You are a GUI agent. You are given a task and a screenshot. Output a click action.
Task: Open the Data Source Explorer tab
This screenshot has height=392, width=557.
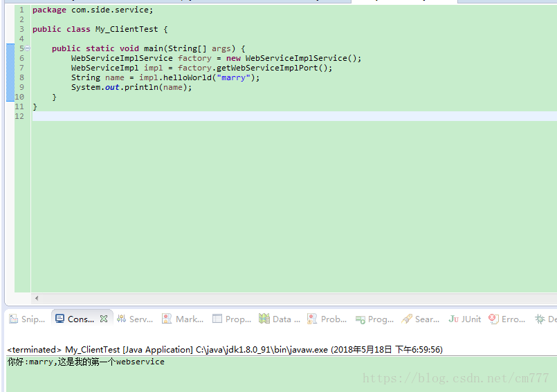(x=280, y=319)
